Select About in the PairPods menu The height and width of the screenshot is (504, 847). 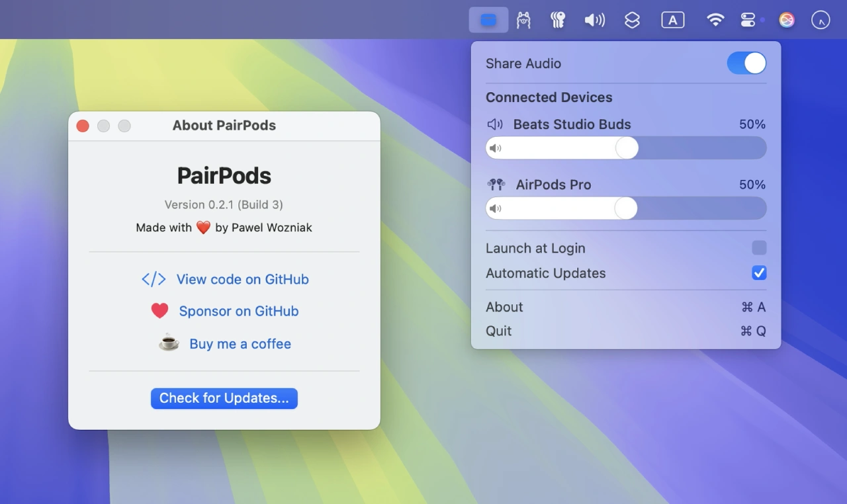(505, 307)
